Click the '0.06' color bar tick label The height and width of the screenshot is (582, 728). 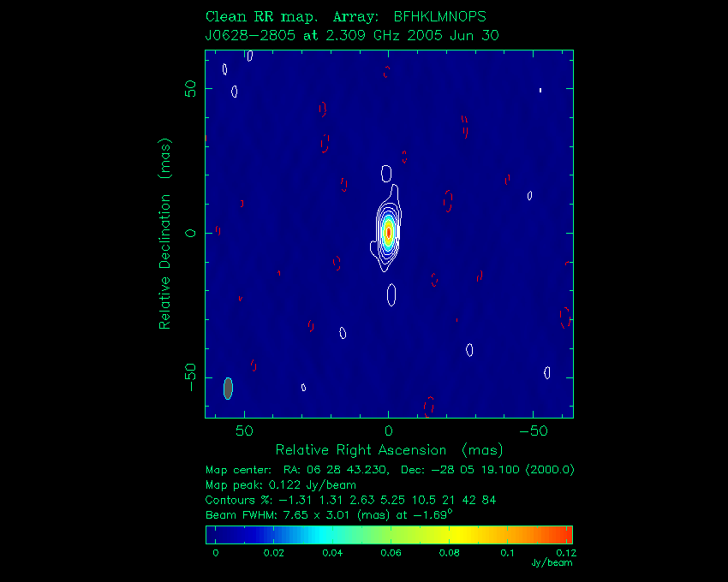click(x=391, y=553)
